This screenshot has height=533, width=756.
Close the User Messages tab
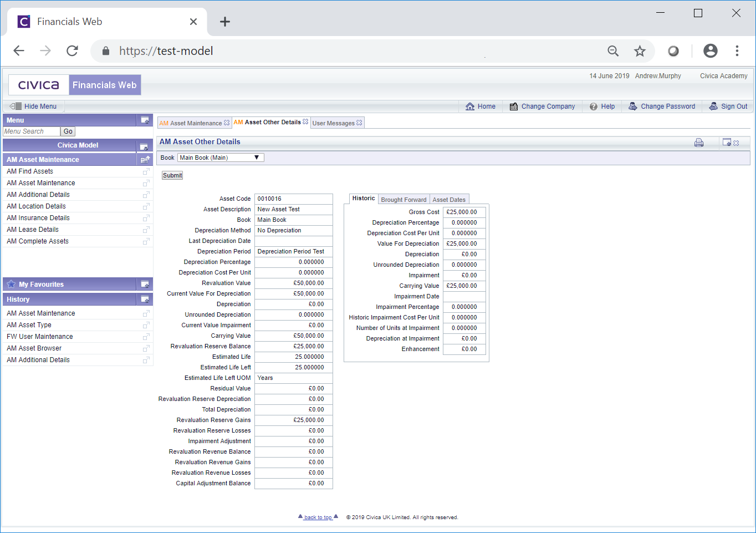click(x=359, y=123)
